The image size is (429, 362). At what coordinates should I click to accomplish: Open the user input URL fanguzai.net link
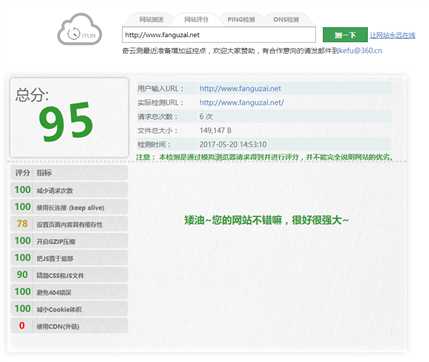pos(240,89)
